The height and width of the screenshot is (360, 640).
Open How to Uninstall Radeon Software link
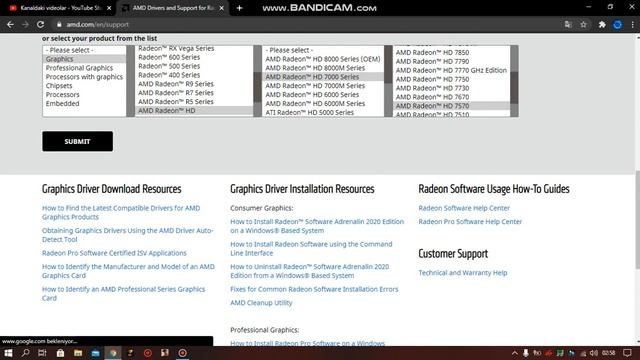[309, 271]
